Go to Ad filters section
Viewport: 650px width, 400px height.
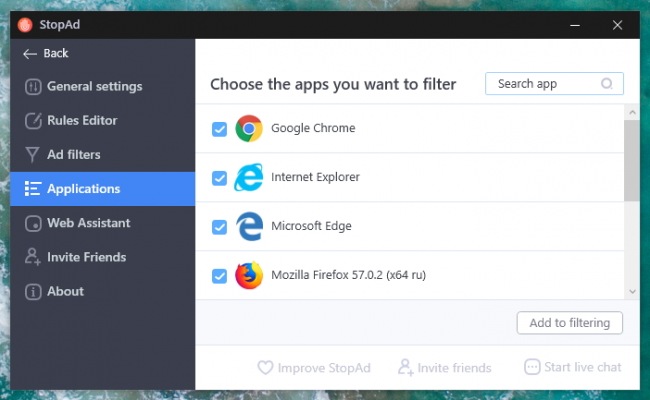click(x=102, y=155)
